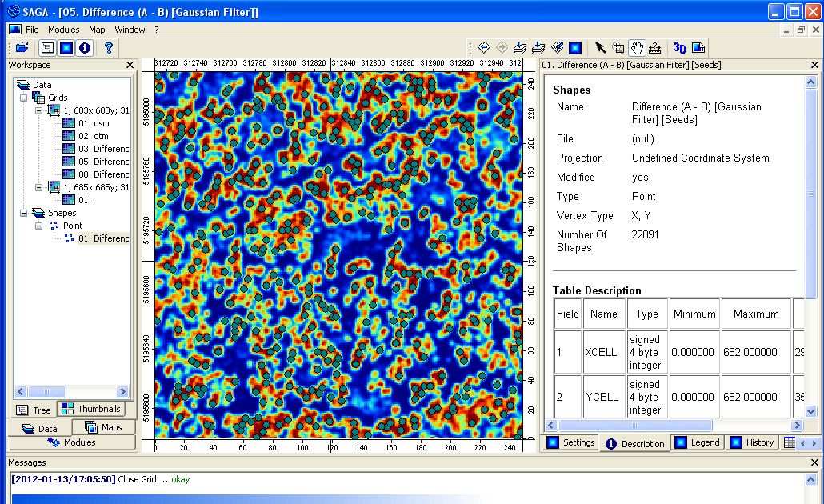
Task: Open the Window menu
Action: 130,30
